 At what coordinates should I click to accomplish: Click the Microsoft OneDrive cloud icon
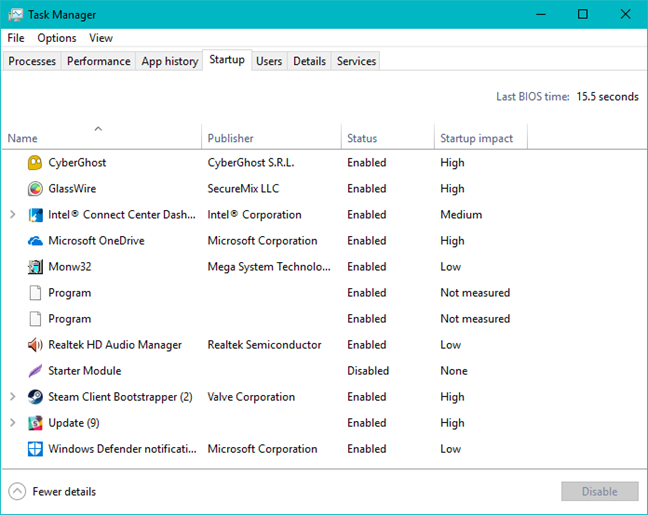click(35, 241)
